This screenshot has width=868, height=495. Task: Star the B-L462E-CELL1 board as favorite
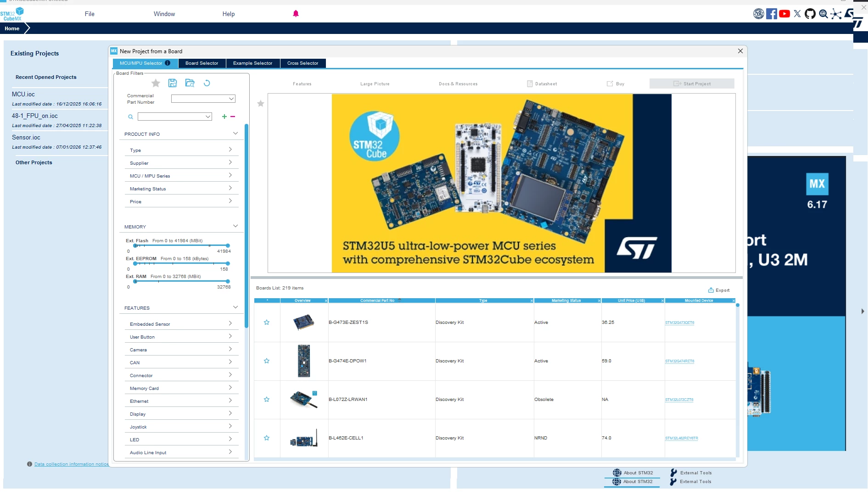[x=267, y=438]
